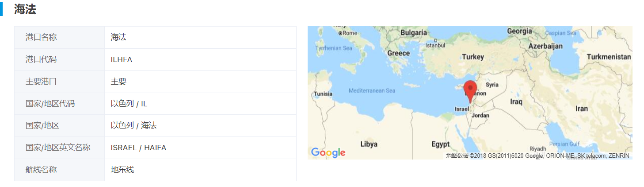Click the Turkey label on map
This screenshot has width=644, height=187.
click(x=473, y=57)
